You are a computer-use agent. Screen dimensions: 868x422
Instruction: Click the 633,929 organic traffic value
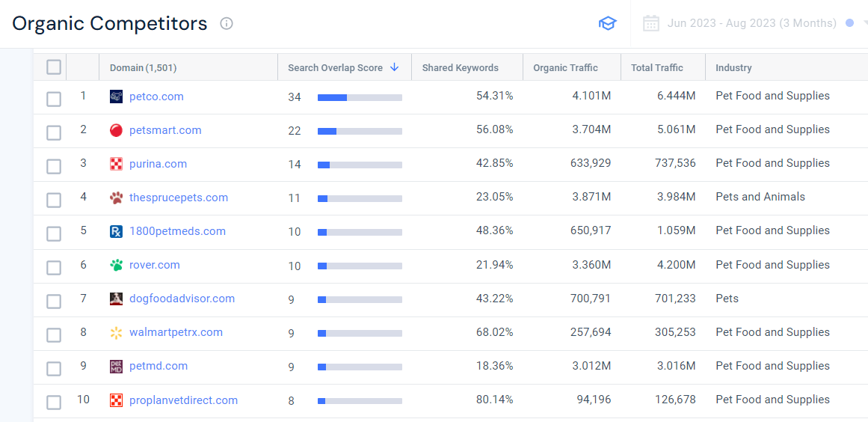[x=591, y=163]
